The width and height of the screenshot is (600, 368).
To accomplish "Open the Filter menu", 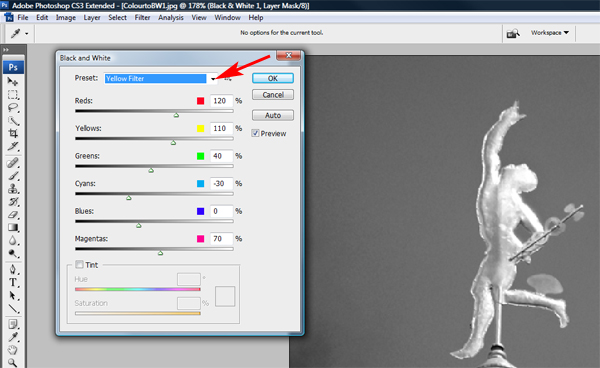I will click(142, 18).
